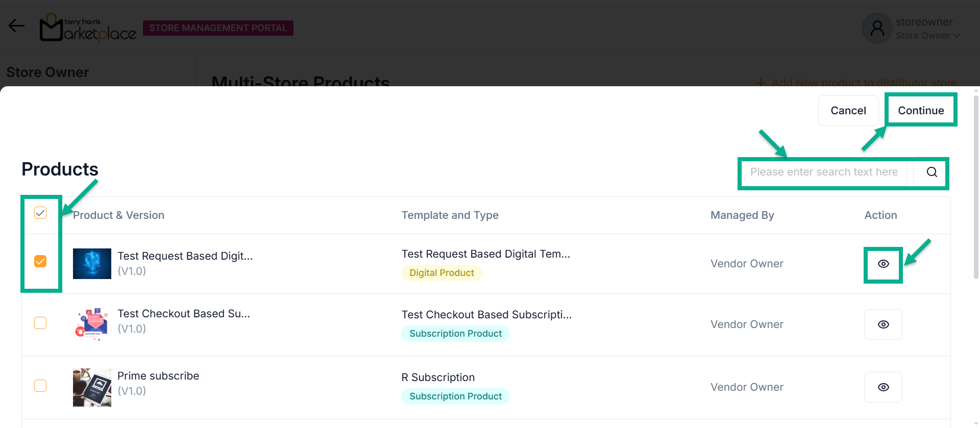View Test Request Based Digital product details
The height and width of the screenshot is (428, 980).
click(x=883, y=264)
